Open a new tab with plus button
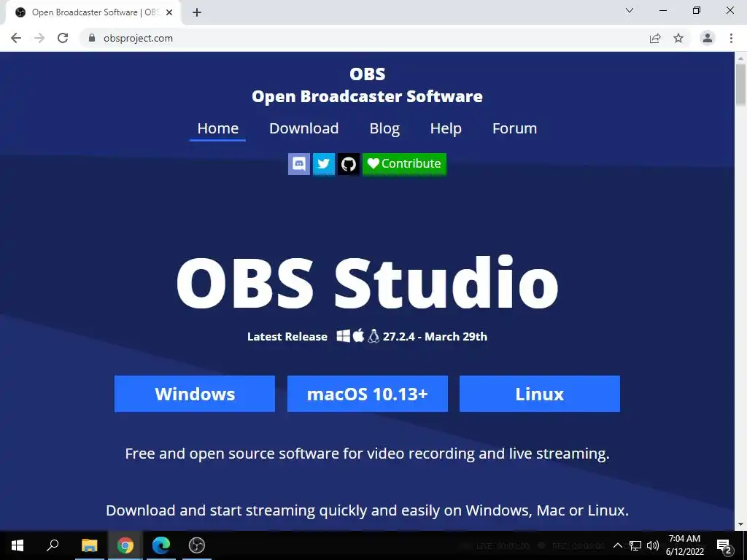The height and width of the screenshot is (560, 747). (197, 12)
